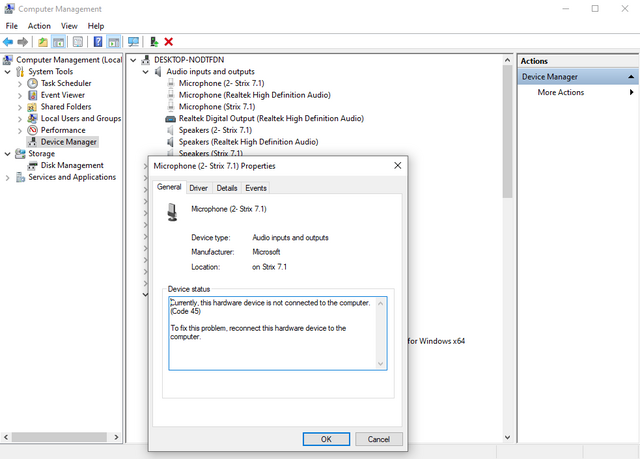Image resolution: width=640 pixels, height=459 pixels.
Task: Open the Action menu
Action: point(39,26)
